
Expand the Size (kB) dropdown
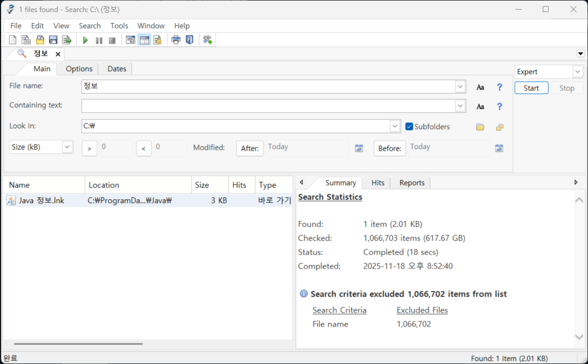(67, 147)
